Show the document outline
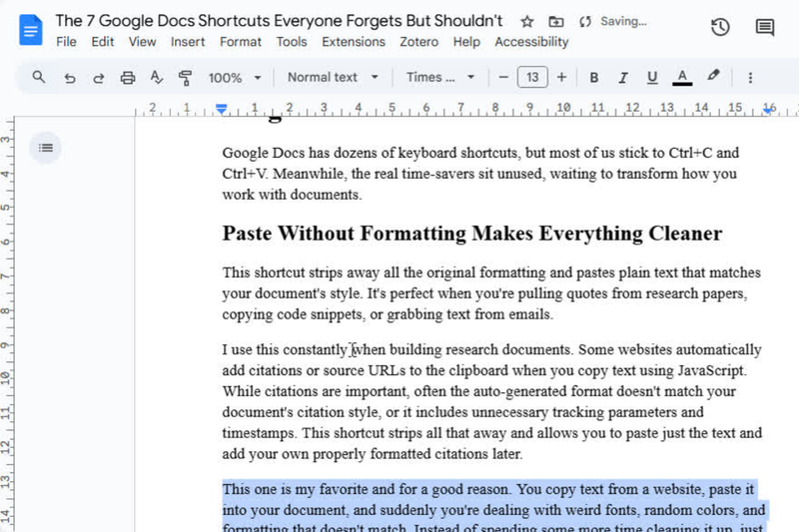Screen dimensions: 799x532 pos(45,148)
